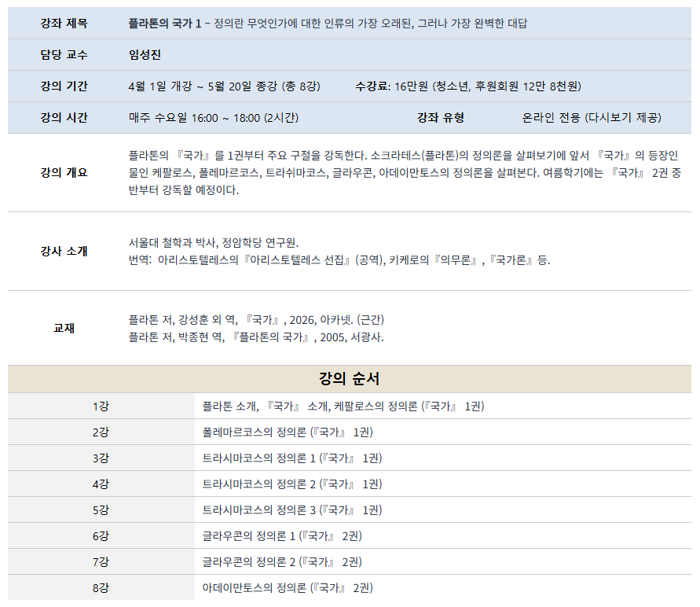Select the '1강' lecture row label
The height and width of the screenshot is (607, 700).
tap(101, 407)
